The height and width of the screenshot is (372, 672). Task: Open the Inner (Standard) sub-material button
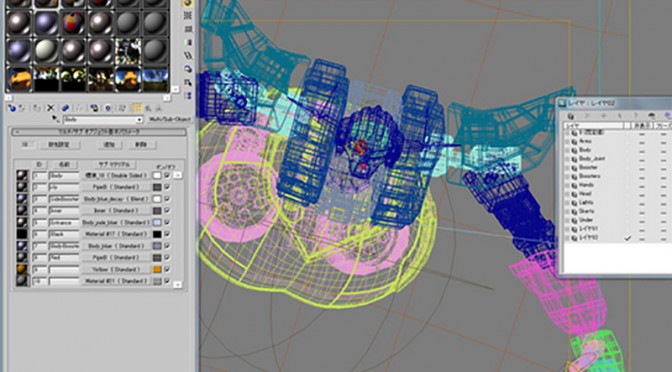116,211
